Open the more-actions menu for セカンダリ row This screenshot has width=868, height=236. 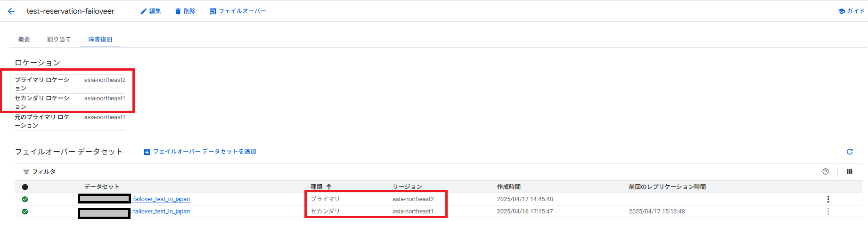pos(828,212)
